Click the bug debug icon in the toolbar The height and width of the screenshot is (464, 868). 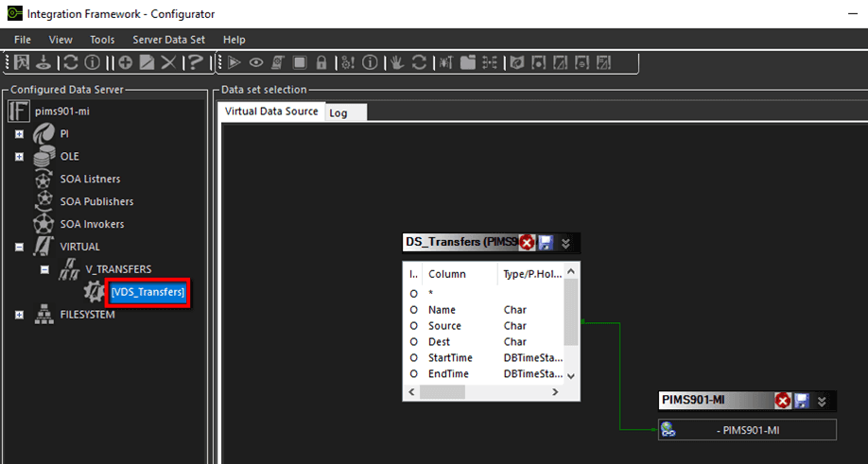click(x=445, y=62)
